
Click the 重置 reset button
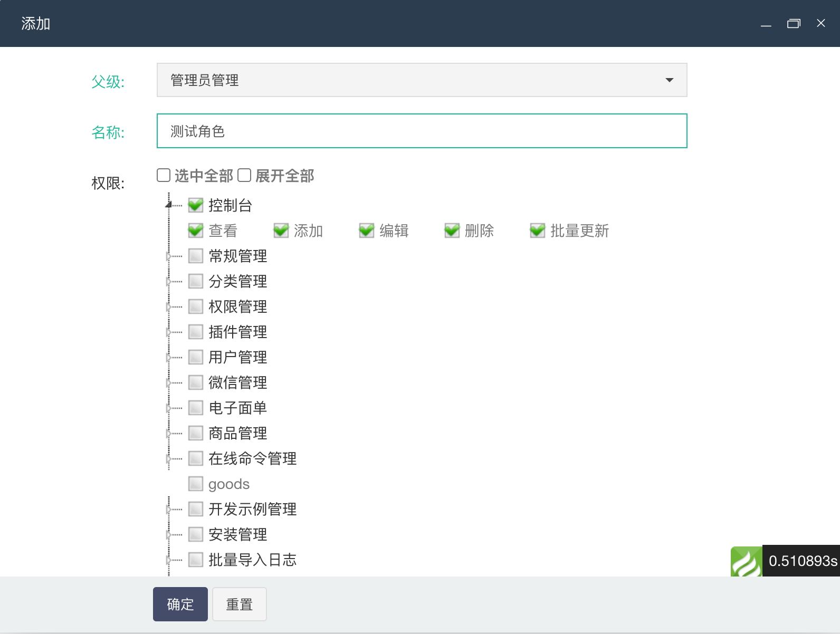(240, 604)
